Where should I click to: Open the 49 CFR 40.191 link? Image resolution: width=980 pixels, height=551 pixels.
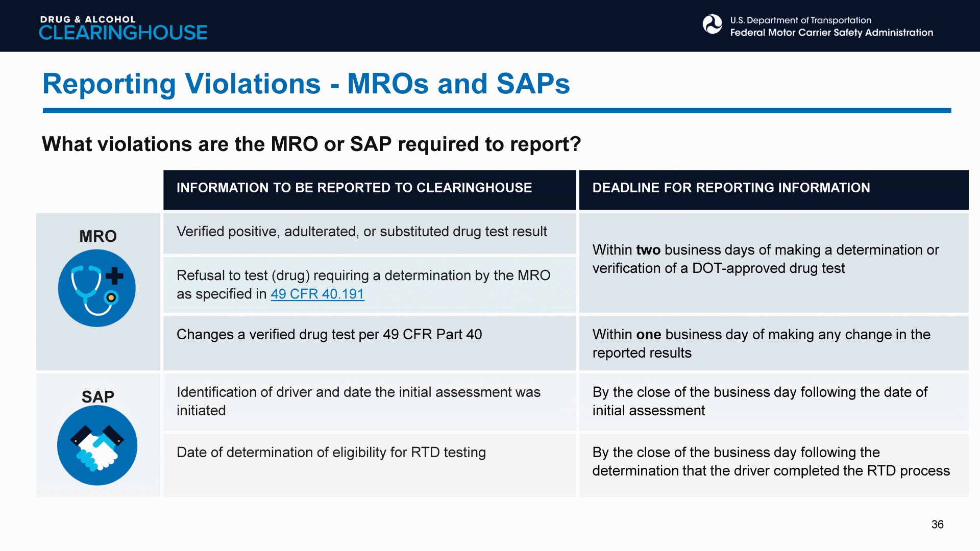(x=317, y=294)
